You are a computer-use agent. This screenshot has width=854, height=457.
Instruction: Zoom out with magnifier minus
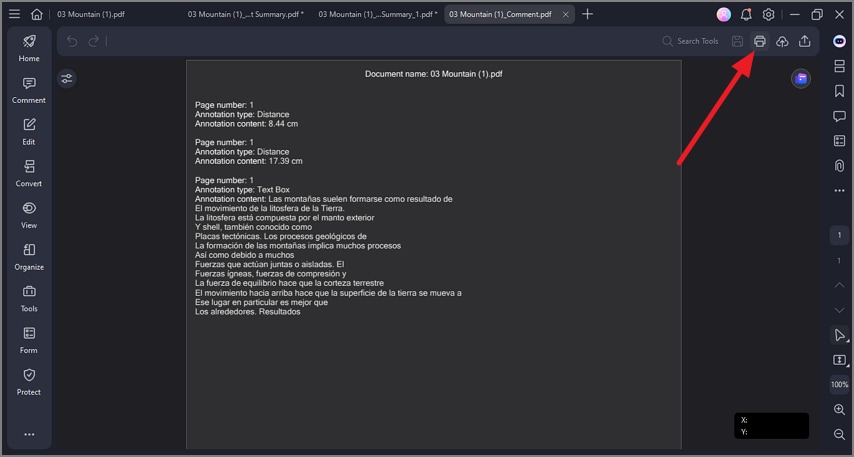tap(839, 434)
